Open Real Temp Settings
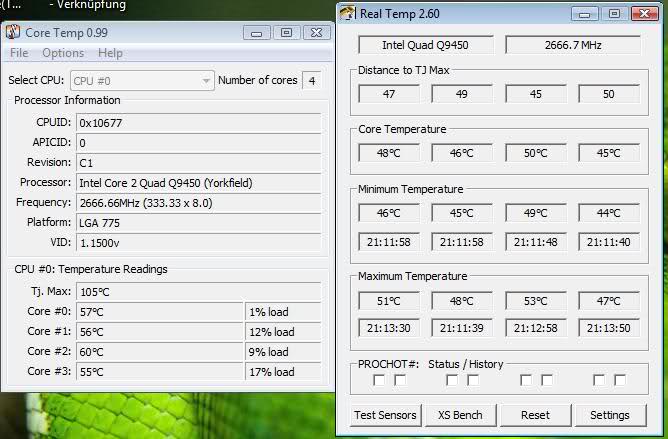The image size is (668, 439). coord(609,415)
